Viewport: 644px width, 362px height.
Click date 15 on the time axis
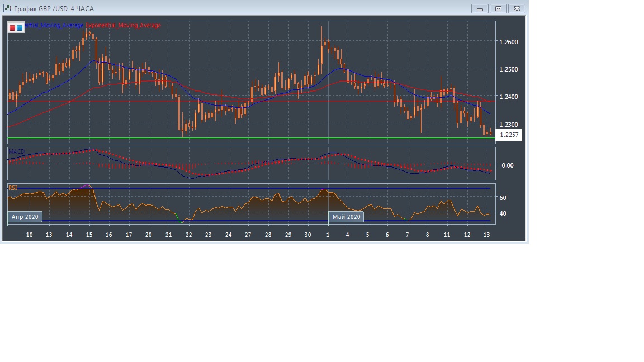(x=89, y=235)
